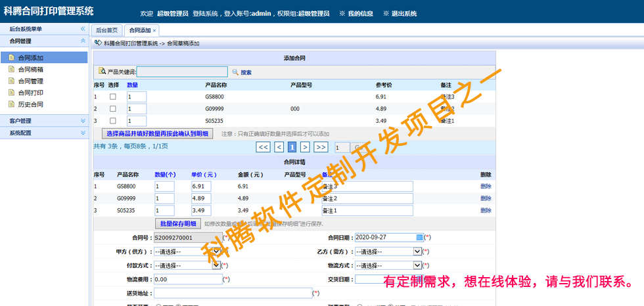Edit the 备注1 remark field
Image resolution: width=644 pixels, height=306 pixels.
[367, 211]
